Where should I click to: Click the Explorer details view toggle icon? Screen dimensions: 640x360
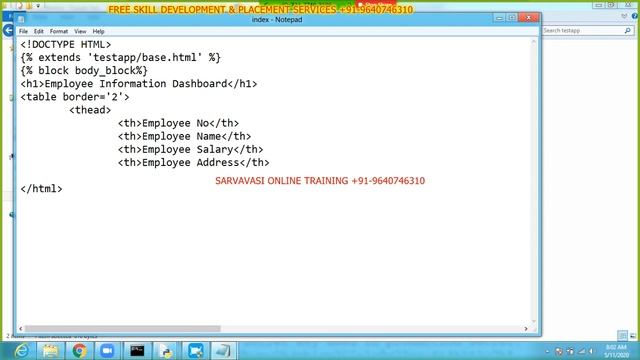(622, 336)
